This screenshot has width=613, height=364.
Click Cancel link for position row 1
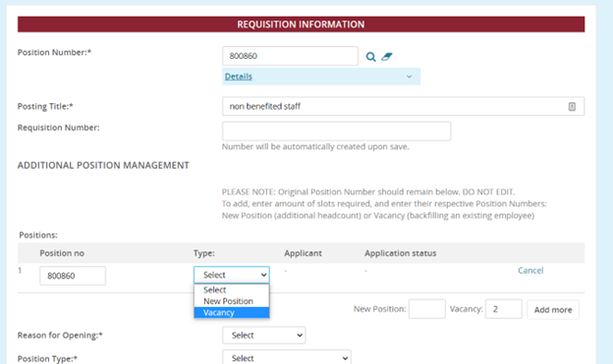coord(530,270)
